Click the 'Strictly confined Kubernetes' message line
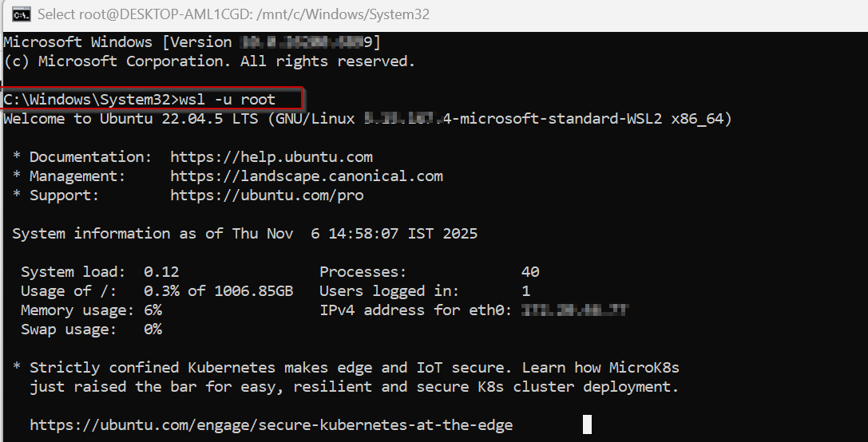Screen dimensions: 868x442 click(x=354, y=368)
